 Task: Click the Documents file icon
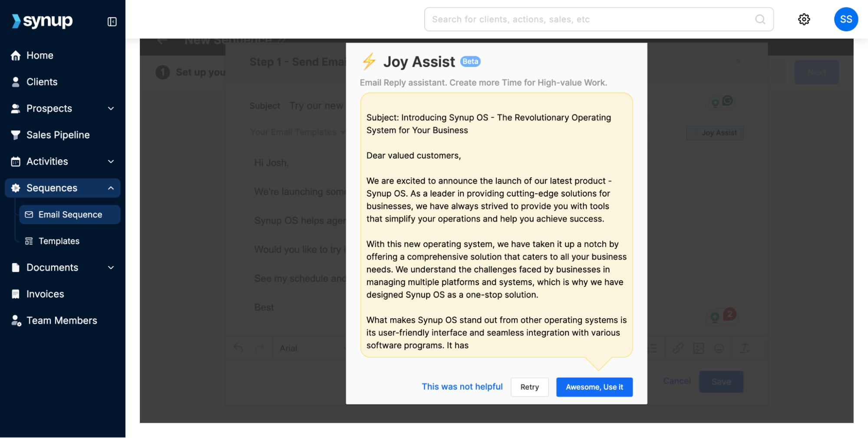[x=16, y=267]
